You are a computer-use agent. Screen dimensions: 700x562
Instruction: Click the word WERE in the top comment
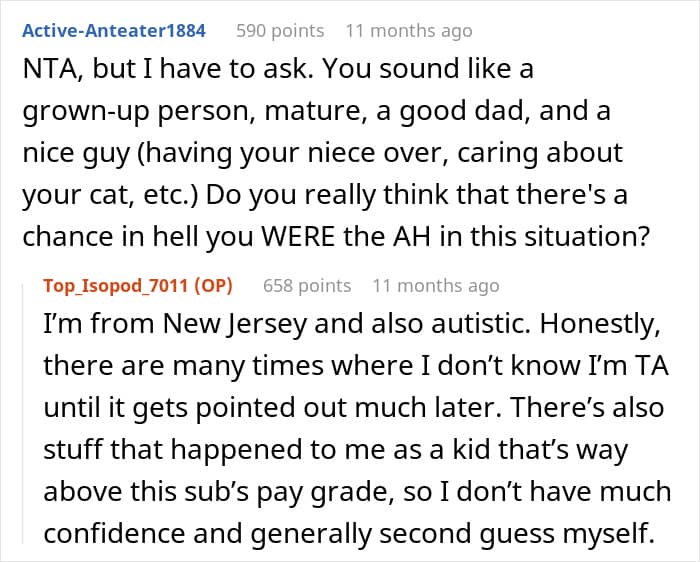click(x=298, y=237)
